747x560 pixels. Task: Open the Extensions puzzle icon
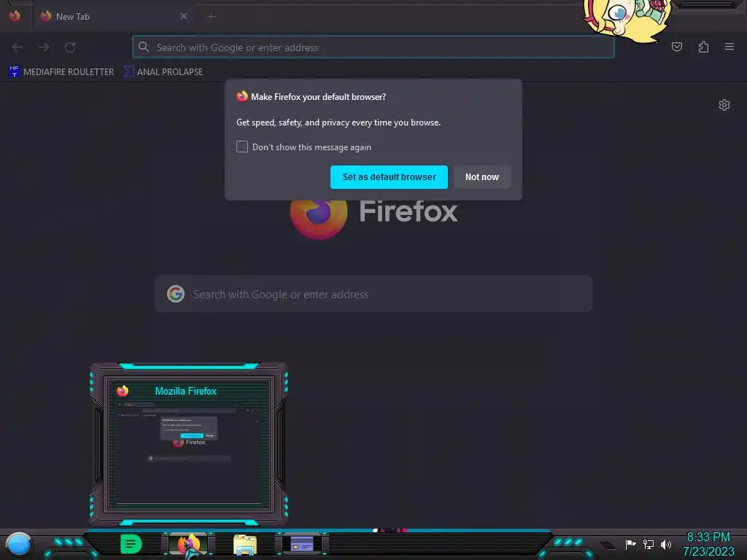pyautogui.click(x=703, y=47)
